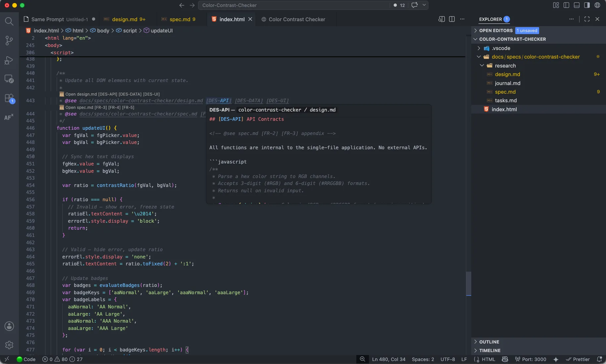606x364 pixels.
Task: Collapse the COLOR-CONTRAST-CHECKER section
Action: coord(512,39)
